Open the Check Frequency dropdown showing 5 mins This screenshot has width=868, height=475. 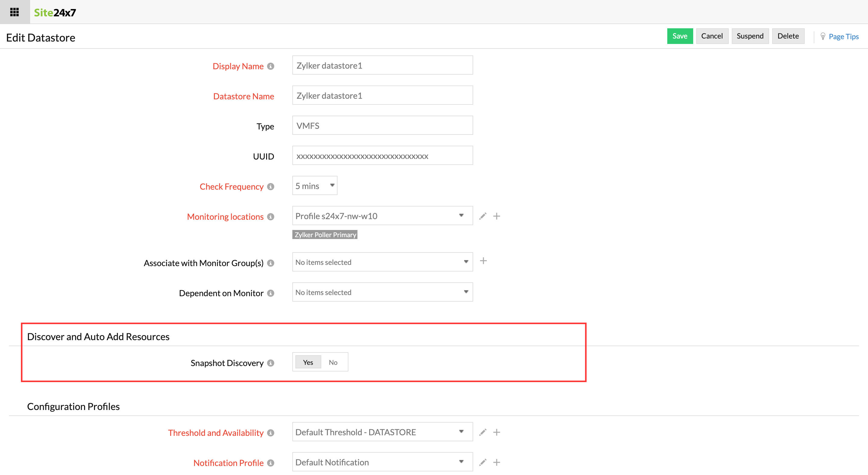pos(314,185)
